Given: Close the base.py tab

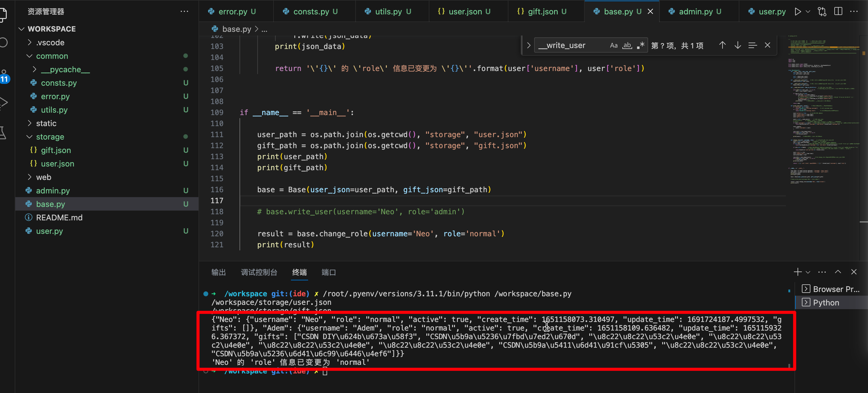Looking at the screenshot, I should [650, 11].
